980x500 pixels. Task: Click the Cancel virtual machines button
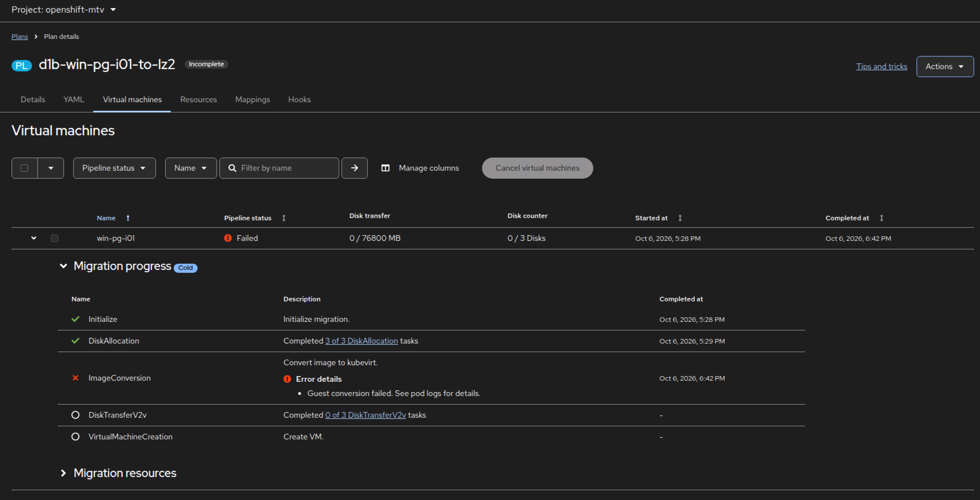[537, 168]
